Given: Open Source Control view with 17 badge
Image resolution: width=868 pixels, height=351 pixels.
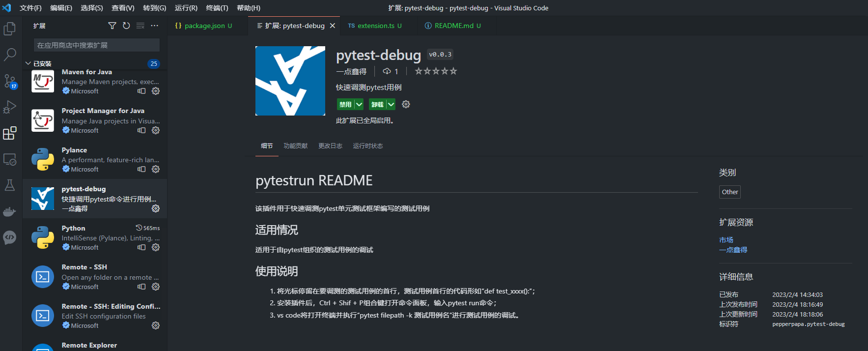Looking at the screenshot, I should (10, 81).
